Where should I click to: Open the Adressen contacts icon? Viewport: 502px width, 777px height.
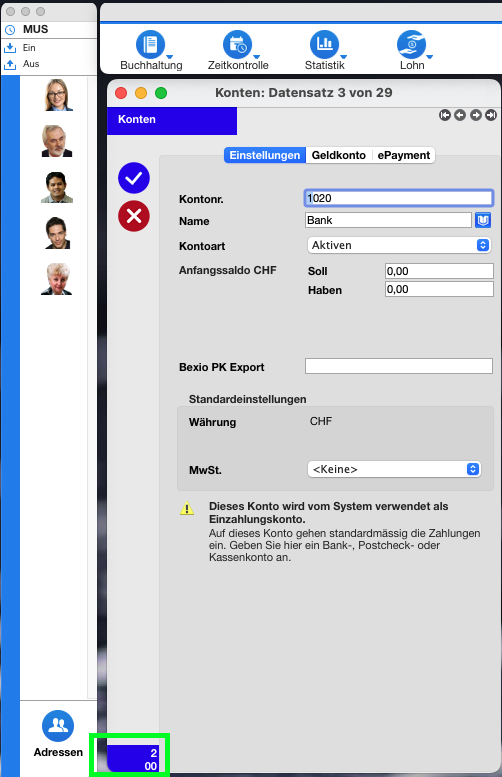[58, 726]
